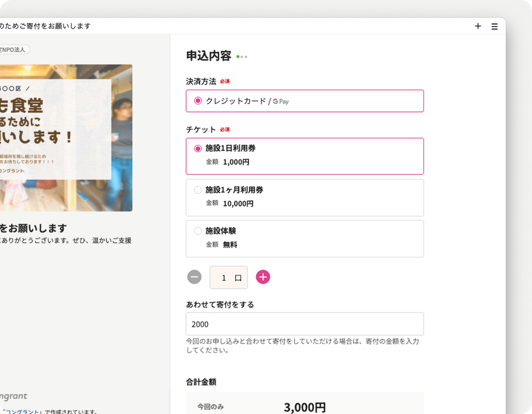Click the step progress dots indicator
The width and height of the screenshot is (532, 414).
(242, 57)
